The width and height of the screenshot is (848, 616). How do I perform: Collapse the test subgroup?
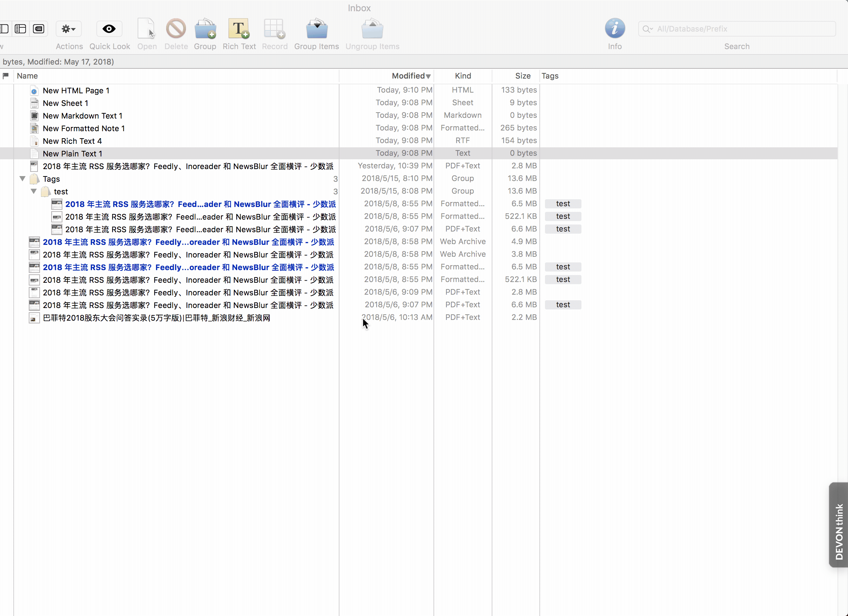[x=34, y=192]
